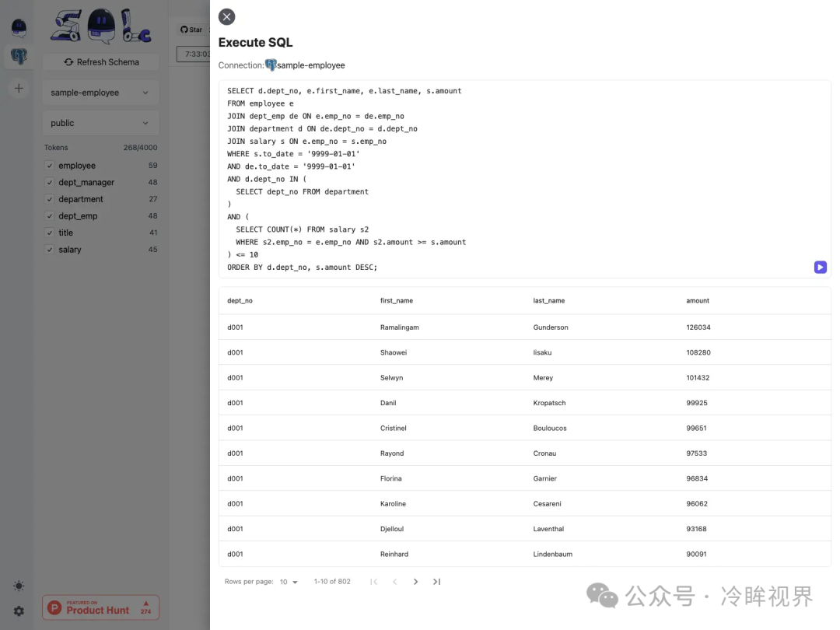Go to first results page
This screenshot has width=840, height=630.
(373, 582)
